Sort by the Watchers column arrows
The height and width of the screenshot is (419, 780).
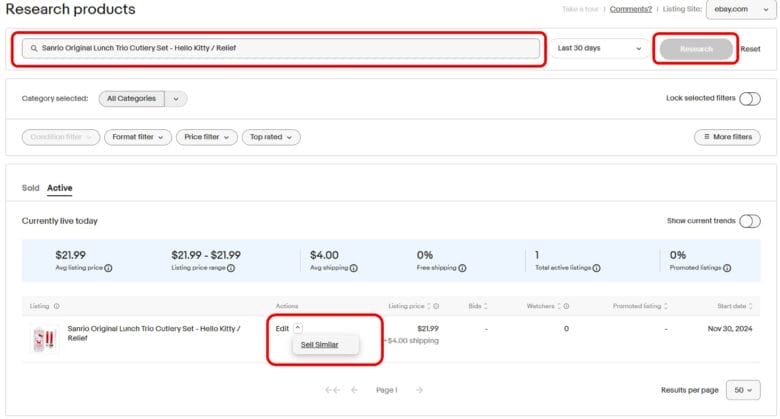(x=559, y=306)
